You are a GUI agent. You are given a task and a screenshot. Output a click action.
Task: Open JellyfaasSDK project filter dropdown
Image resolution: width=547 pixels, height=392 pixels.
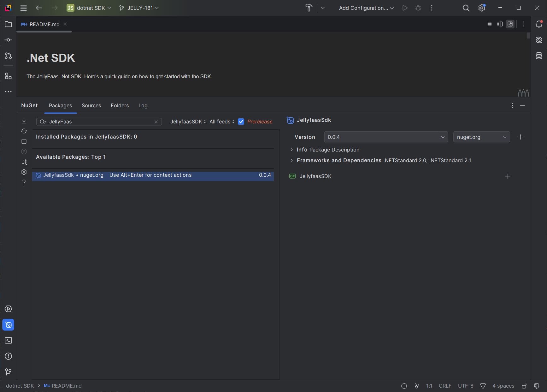tap(188, 122)
